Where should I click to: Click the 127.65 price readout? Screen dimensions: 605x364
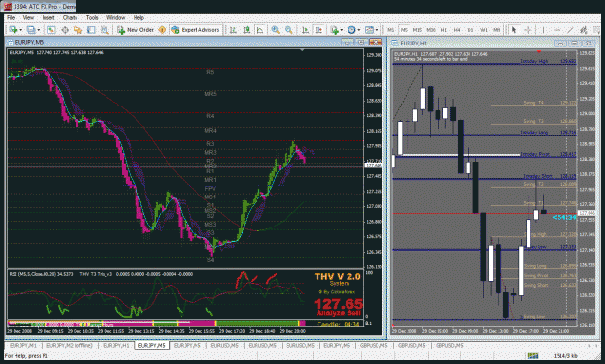pyautogui.click(x=339, y=304)
